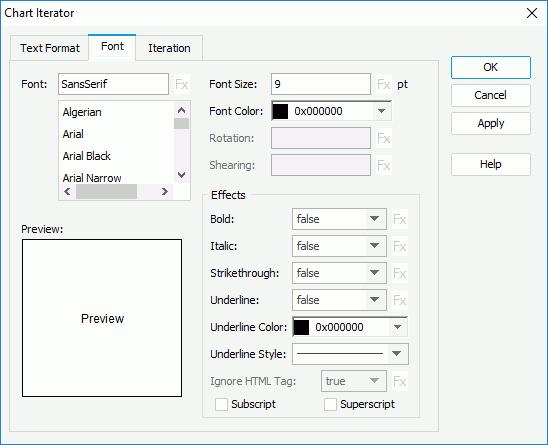
Task: Click the Fx formula icon next to Font field
Action: click(x=182, y=84)
